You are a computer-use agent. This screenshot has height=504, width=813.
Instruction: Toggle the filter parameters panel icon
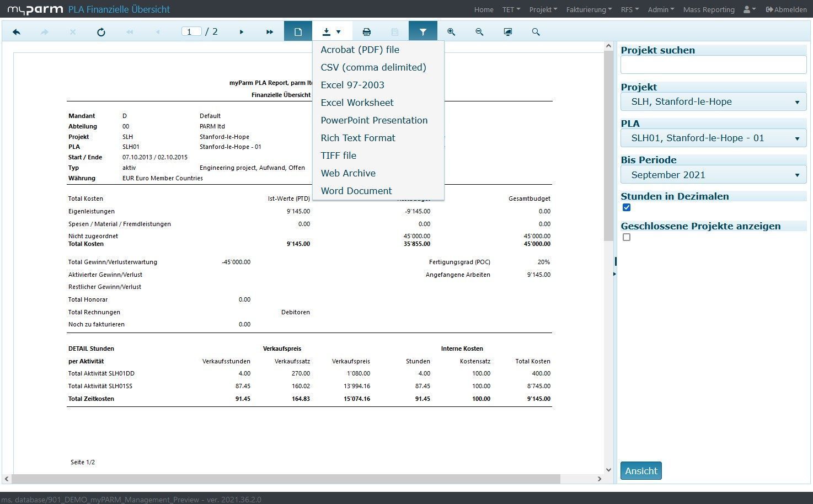(x=422, y=32)
